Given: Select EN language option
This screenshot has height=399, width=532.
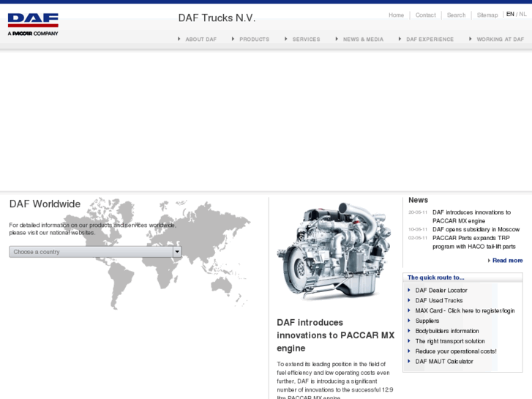Looking at the screenshot, I should click(510, 15).
